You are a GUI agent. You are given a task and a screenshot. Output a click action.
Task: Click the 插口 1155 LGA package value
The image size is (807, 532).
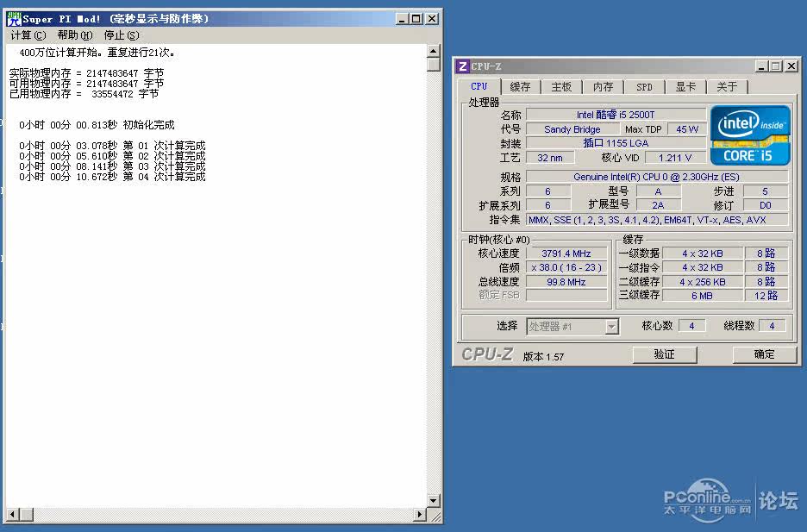click(616, 143)
